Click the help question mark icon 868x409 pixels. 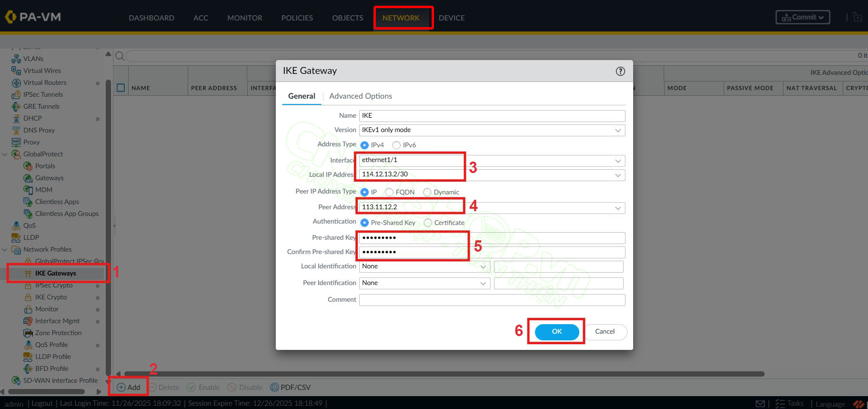(x=620, y=71)
